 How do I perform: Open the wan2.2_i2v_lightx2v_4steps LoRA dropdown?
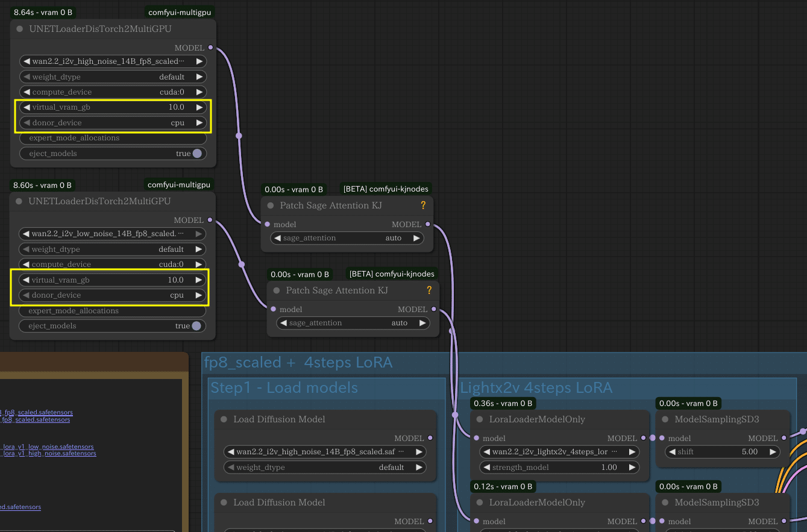pos(559,452)
